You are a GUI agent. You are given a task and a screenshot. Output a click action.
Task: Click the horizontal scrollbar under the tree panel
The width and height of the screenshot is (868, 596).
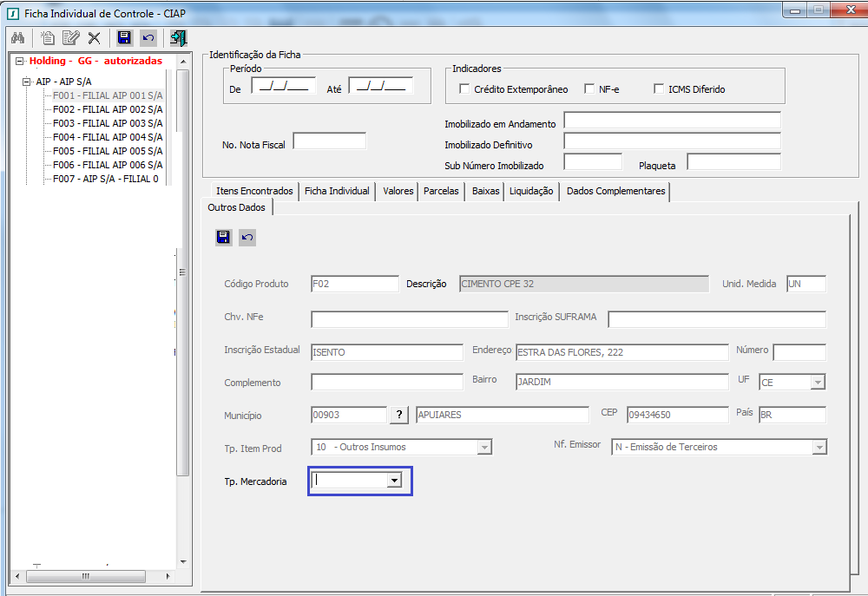tap(87, 576)
